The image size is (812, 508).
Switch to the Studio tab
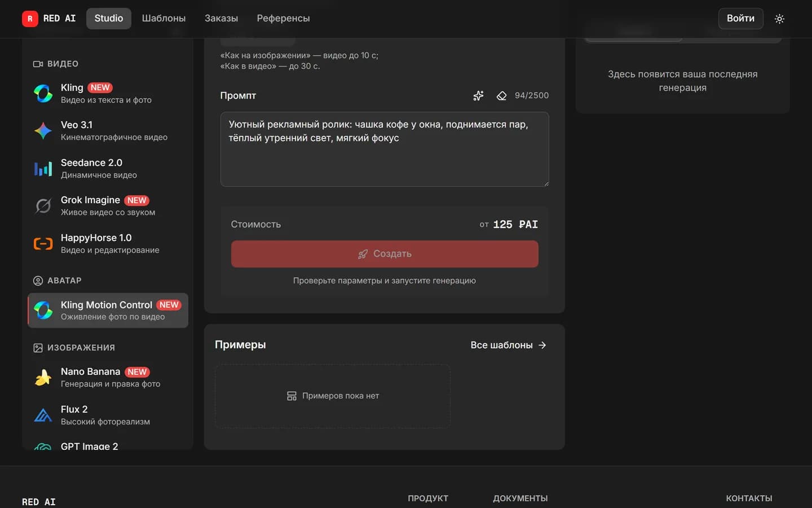[109, 19]
